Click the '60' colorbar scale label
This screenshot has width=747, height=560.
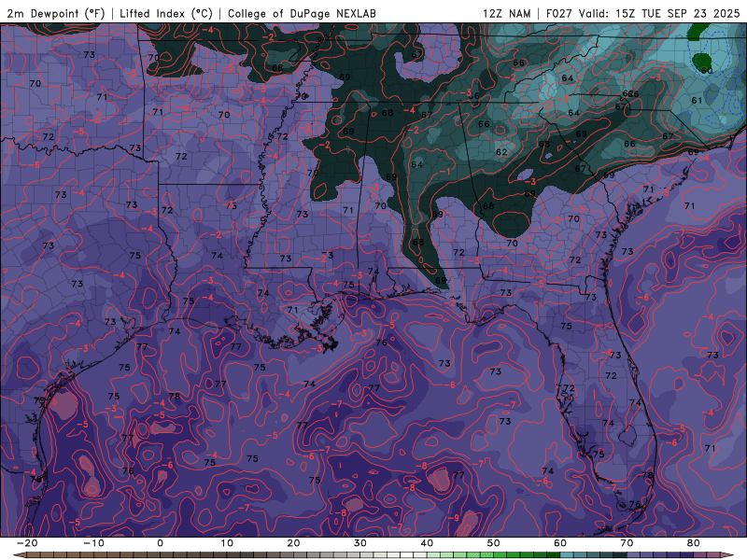(560, 543)
